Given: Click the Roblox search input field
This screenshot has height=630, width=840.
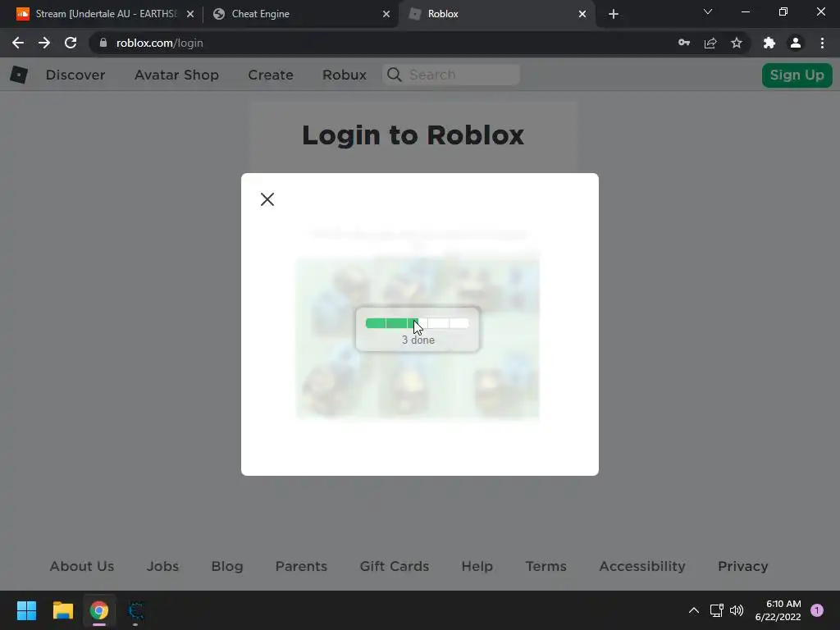Looking at the screenshot, I should click(x=451, y=75).
